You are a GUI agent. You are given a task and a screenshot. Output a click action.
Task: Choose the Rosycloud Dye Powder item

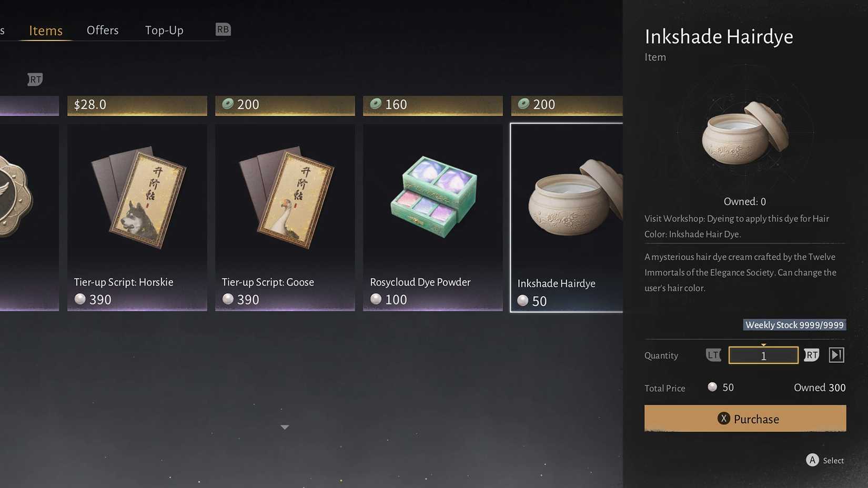coord(433,217)
